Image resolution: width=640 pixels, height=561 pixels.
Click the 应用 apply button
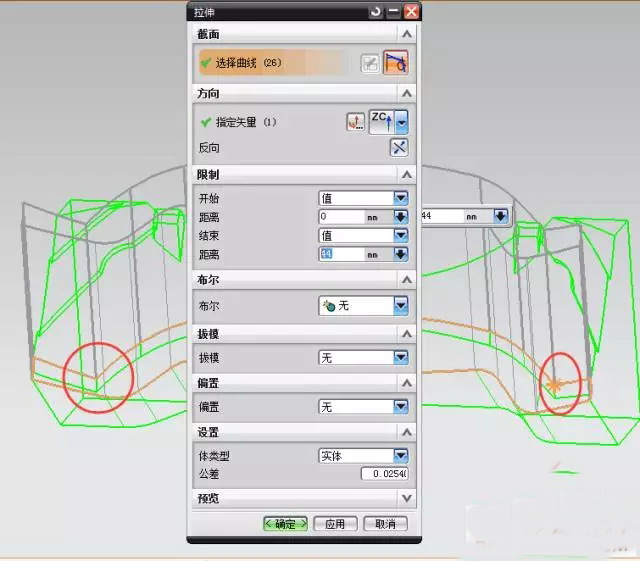click(x=335, y=524)
